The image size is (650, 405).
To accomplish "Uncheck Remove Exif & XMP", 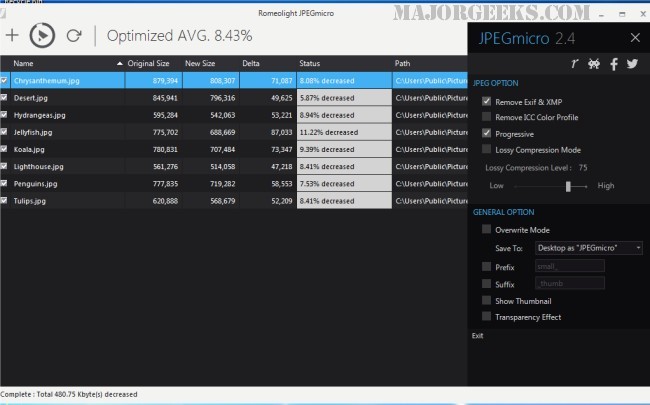I will coord(486,101).
